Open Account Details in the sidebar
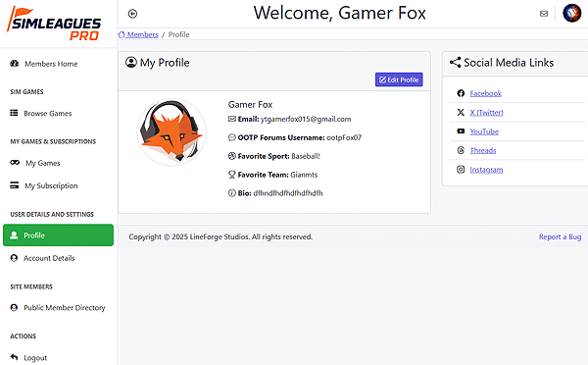The width and height of the screenshot is (588, 365). (x=58, y=258)
